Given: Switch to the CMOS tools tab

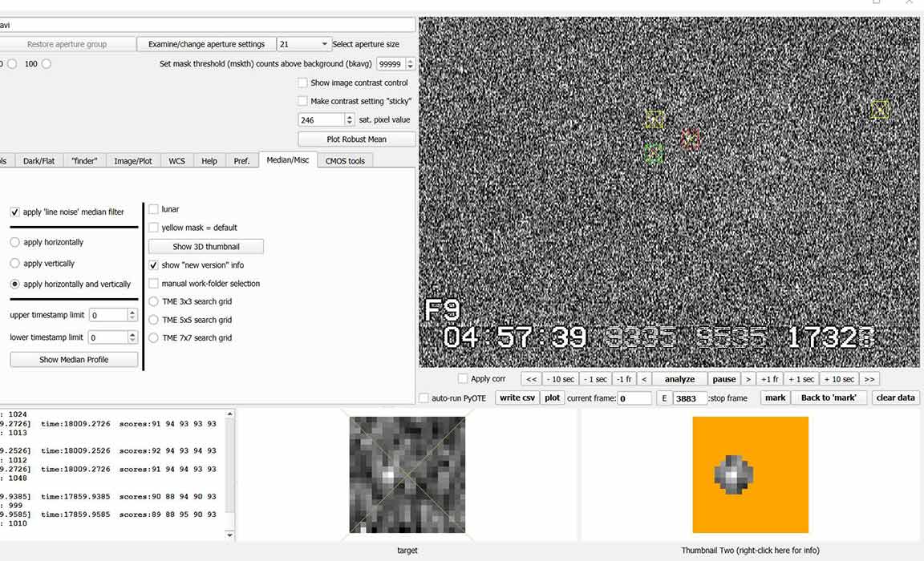Looking at the screenshot, I should 345,161.
